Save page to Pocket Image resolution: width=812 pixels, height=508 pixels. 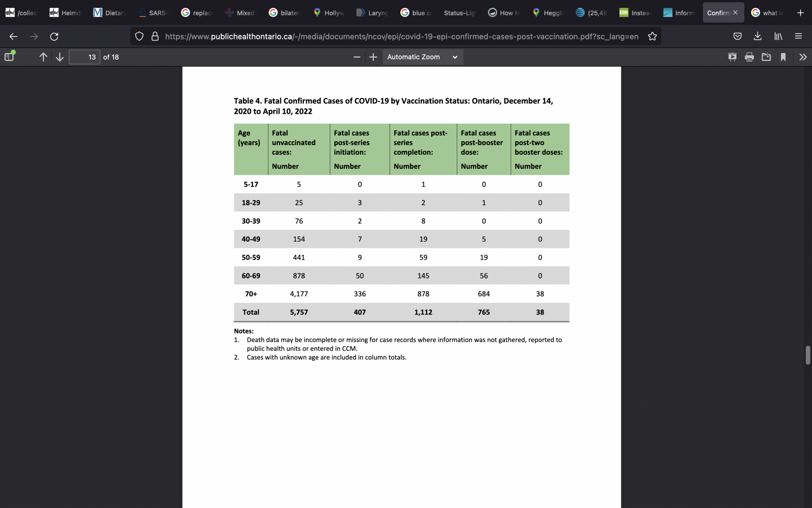pyautogui.click(x=737, y=36)
